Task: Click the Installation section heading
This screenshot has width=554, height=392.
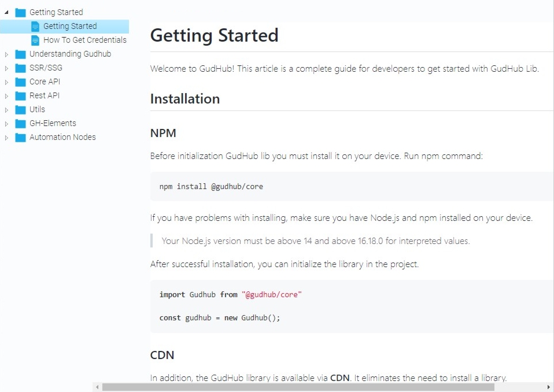Action: pos(185,99)
